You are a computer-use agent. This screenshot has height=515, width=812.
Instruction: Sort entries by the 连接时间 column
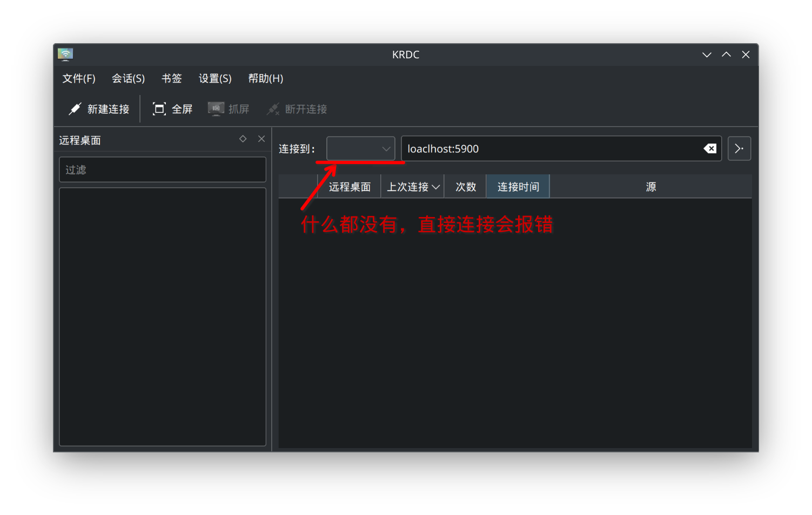pyautogui.click(x=518, y=186)
